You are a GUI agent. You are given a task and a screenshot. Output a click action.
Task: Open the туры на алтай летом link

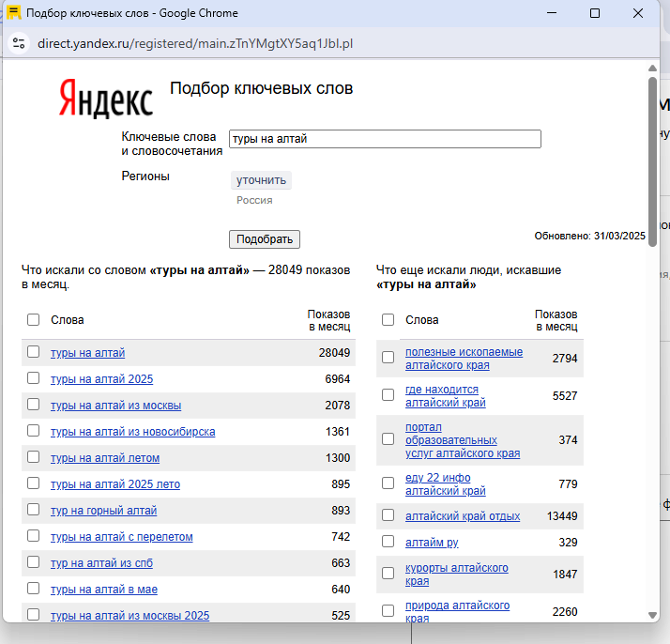click(x=105, y=458)
